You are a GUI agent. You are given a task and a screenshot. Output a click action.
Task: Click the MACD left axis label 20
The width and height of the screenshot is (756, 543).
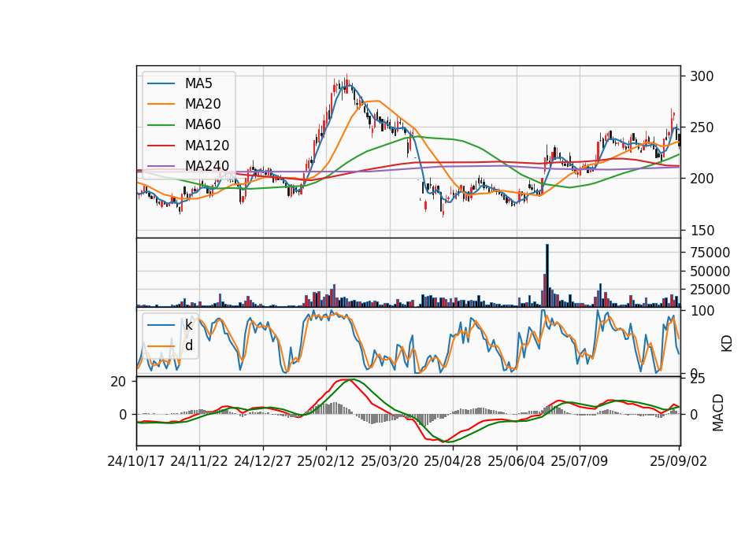(x=118, y=382)
